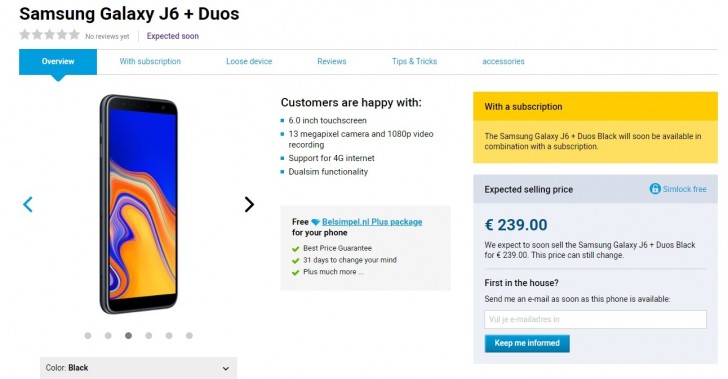Click the previous image left arrow
Screen dimensions: 728x379
pos(28,204)
